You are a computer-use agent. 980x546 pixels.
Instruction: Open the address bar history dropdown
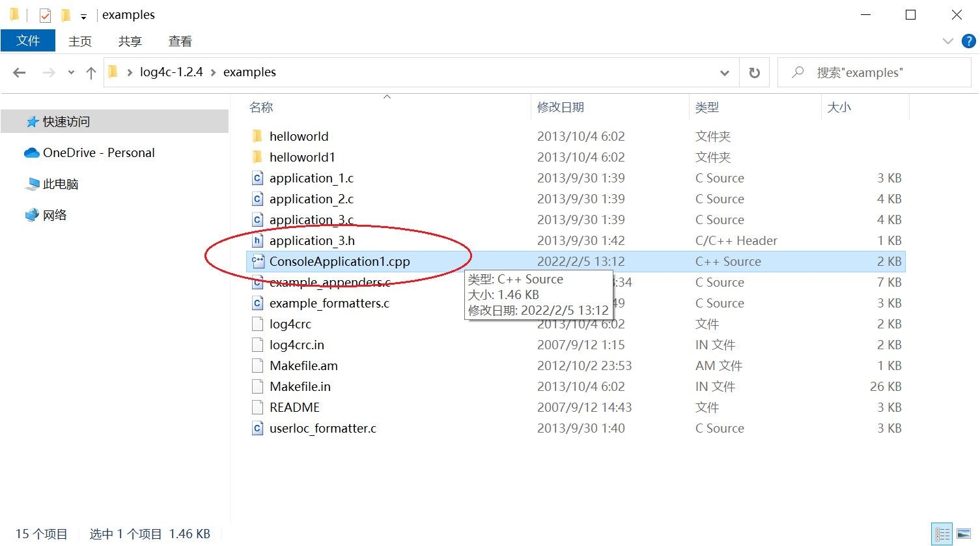click(x=725, y=72)
